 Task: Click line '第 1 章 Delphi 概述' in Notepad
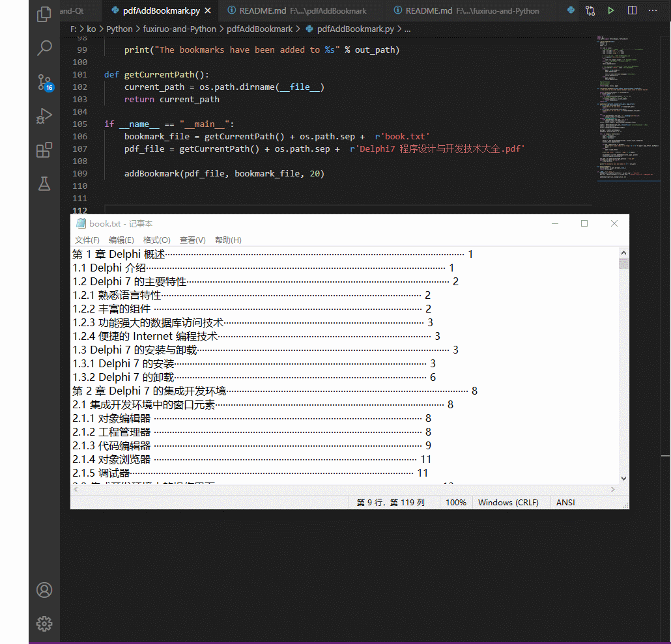272,254
